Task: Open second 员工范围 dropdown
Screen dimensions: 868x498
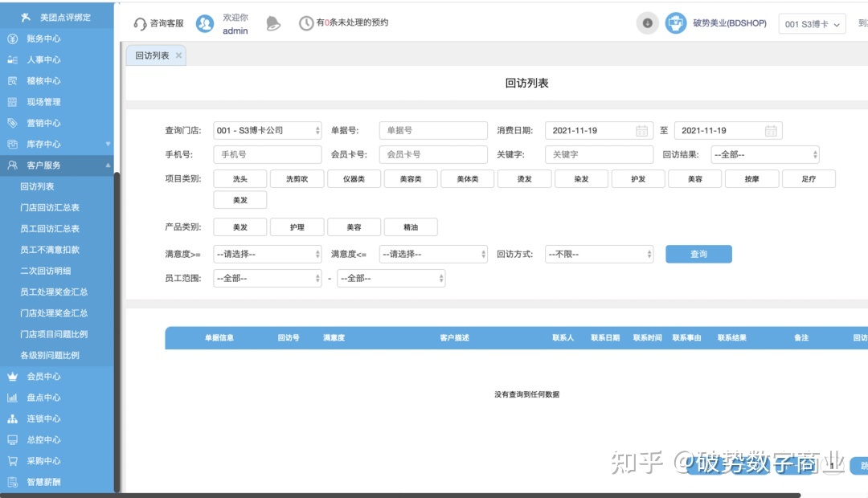Action: 391,279
